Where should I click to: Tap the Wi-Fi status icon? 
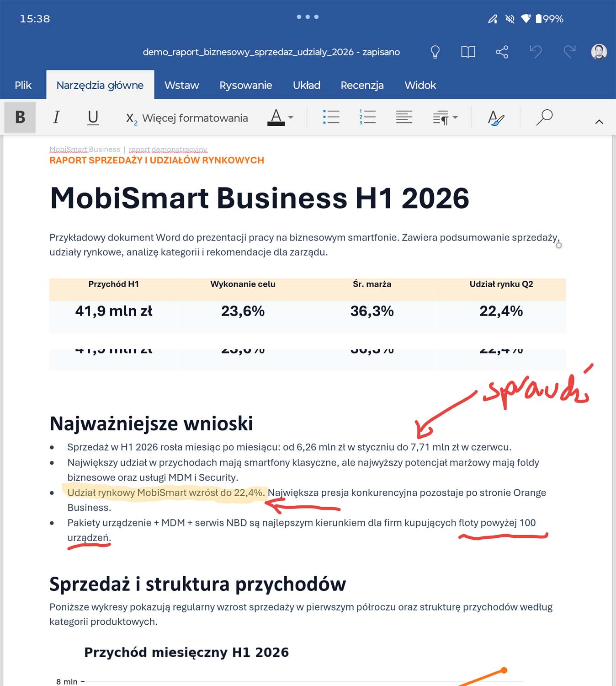tap(526, 19)
